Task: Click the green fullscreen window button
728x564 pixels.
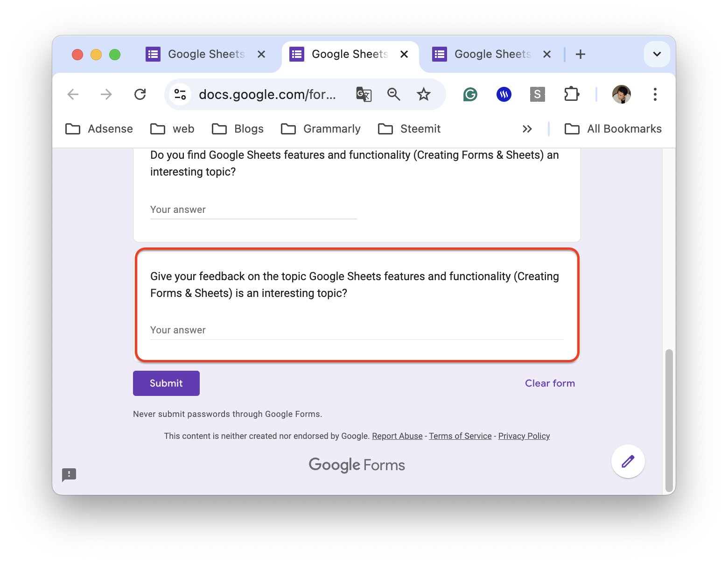Action: coord(115,55)
